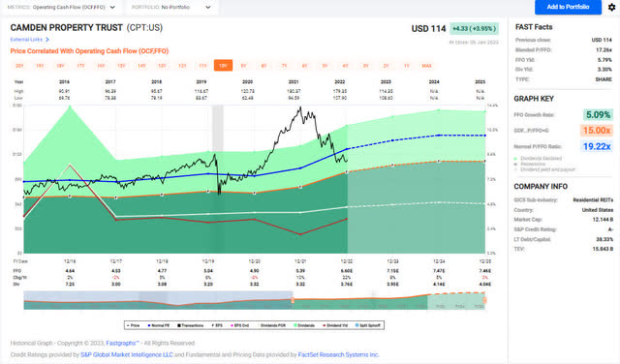This screenshot has height=364, width=620.
Task: Click the 2016 dividend value 7.25
Action: coord(70,285)
